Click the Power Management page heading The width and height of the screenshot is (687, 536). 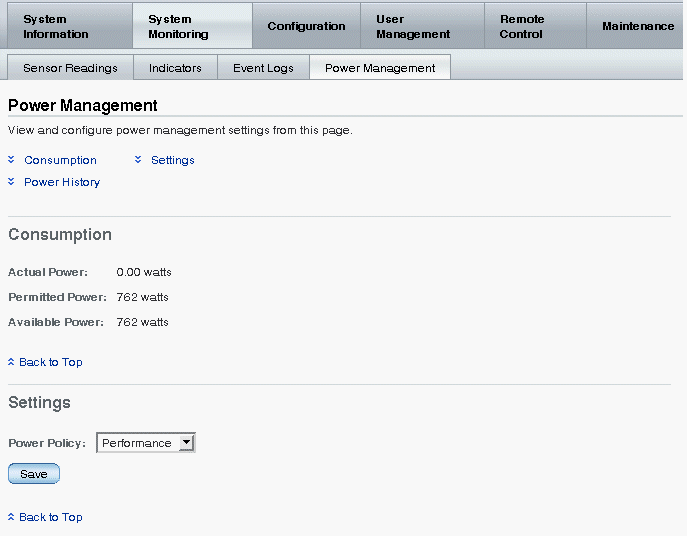tap(83, 106)
